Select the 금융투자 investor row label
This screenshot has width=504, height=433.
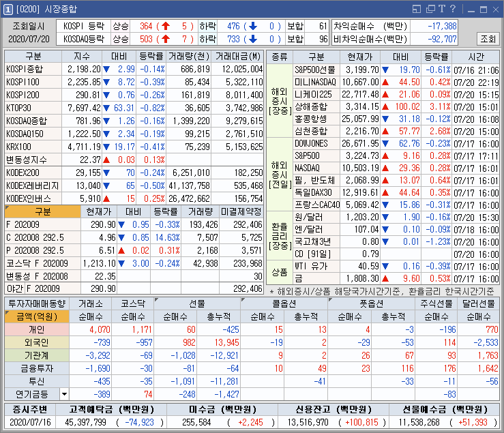pyautogui.click(x=37, y=368)
